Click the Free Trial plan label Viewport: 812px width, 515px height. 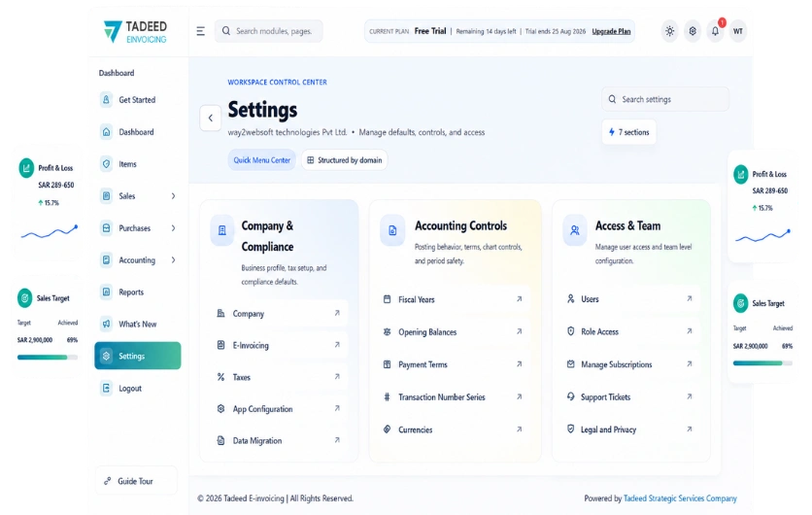430,31
